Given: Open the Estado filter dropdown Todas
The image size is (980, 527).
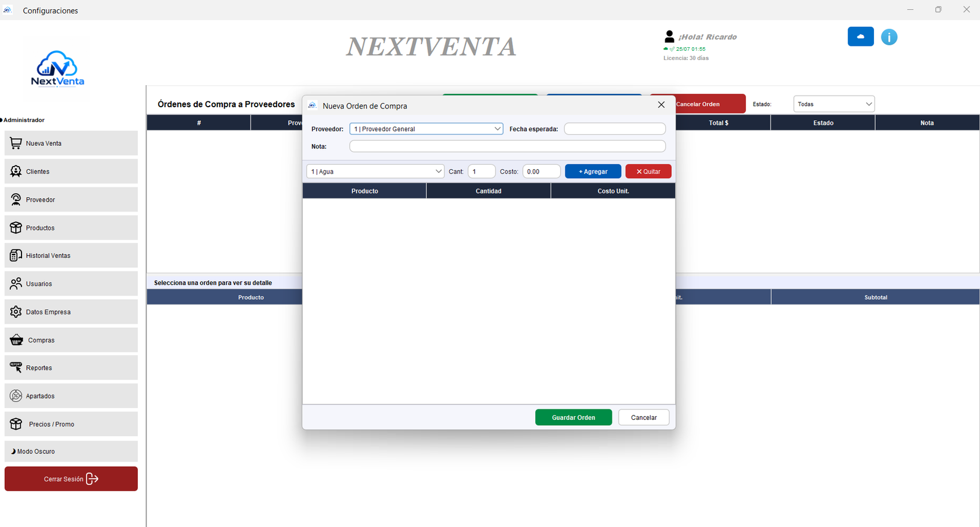Looking at the screenshot, I should click(x=834, y=104).
